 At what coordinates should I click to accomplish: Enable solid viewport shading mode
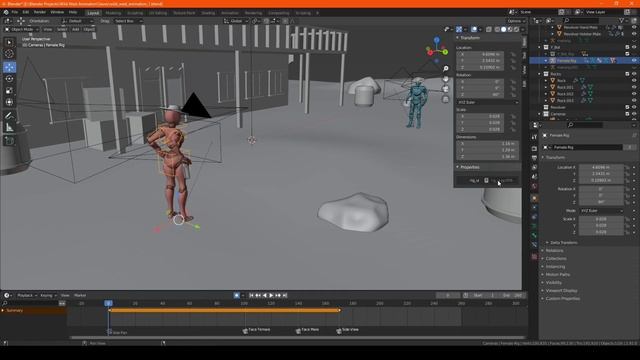(x=503, y=29)
